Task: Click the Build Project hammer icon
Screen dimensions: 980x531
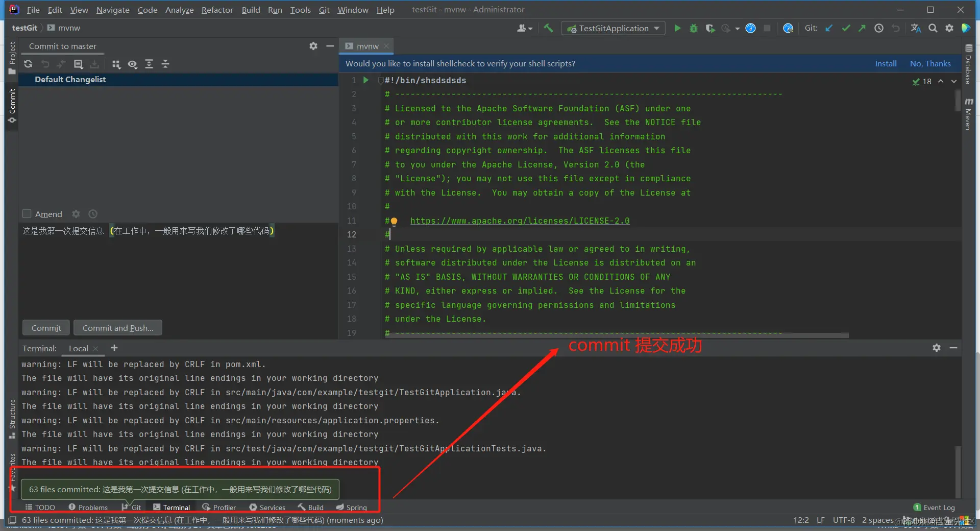Action: [548, 28]
